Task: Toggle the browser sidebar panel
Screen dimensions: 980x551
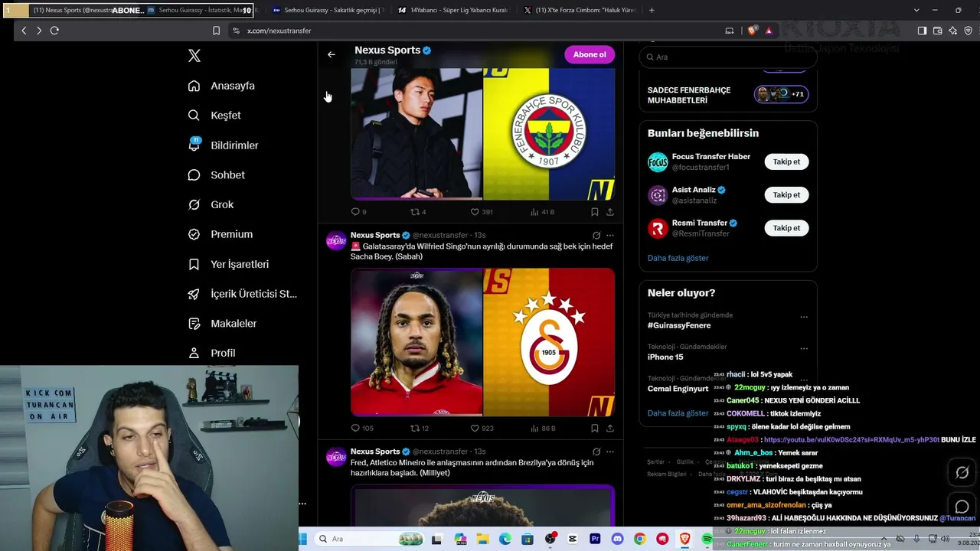Action: pos(922,31)
